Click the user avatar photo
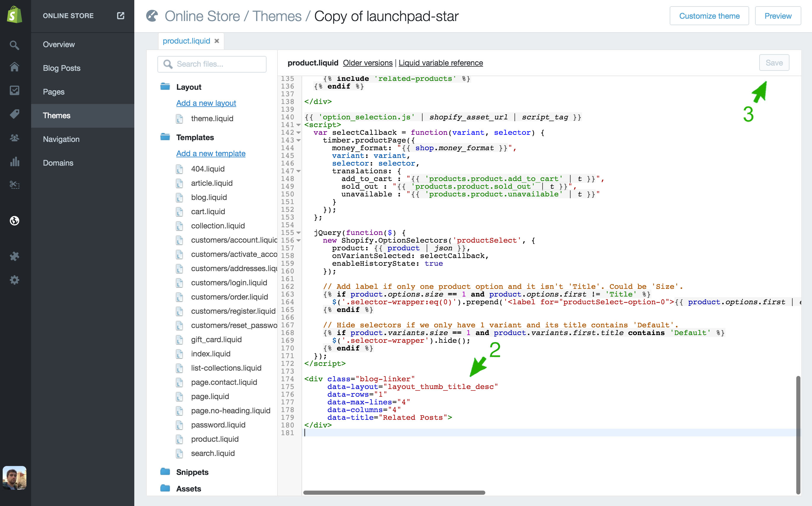The height and width of the screenshot is (506, 812). [15, 478]
